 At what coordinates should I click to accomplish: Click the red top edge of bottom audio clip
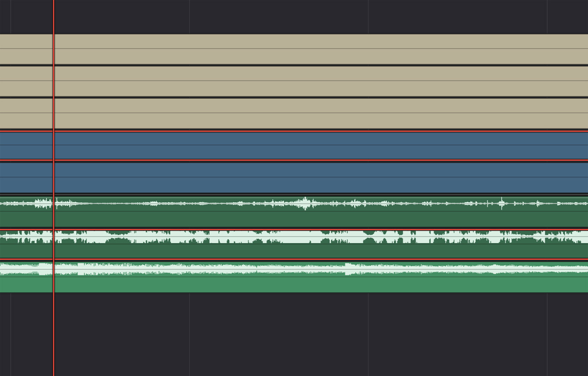coord(294,260)
